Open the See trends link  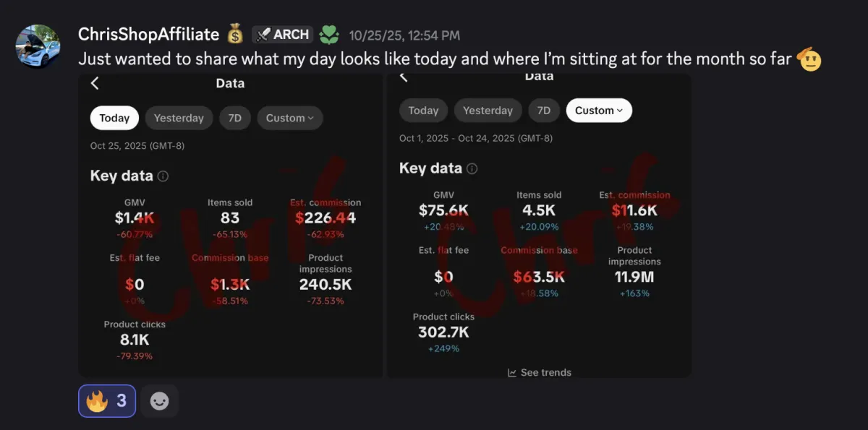(540, 372)
